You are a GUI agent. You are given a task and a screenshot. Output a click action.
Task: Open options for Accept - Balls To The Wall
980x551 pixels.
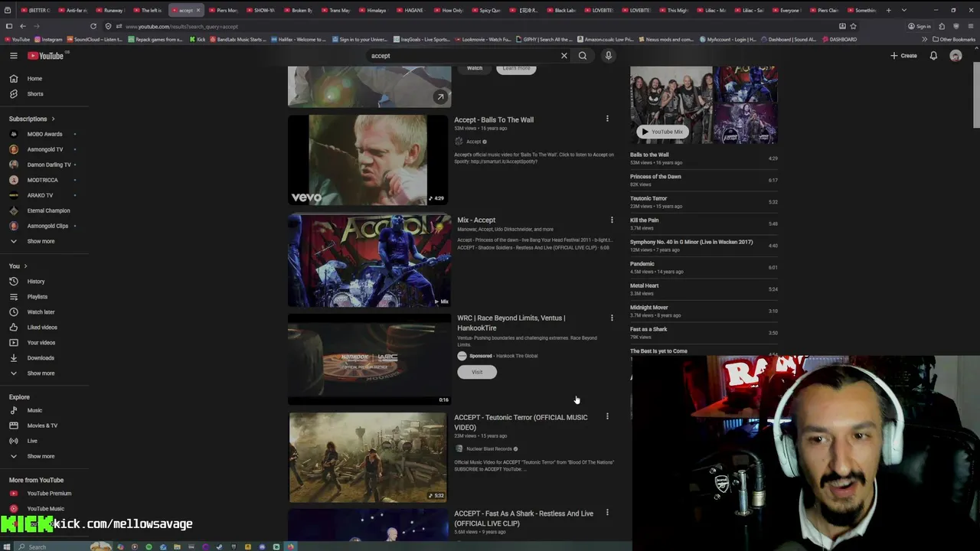[607, 119]
